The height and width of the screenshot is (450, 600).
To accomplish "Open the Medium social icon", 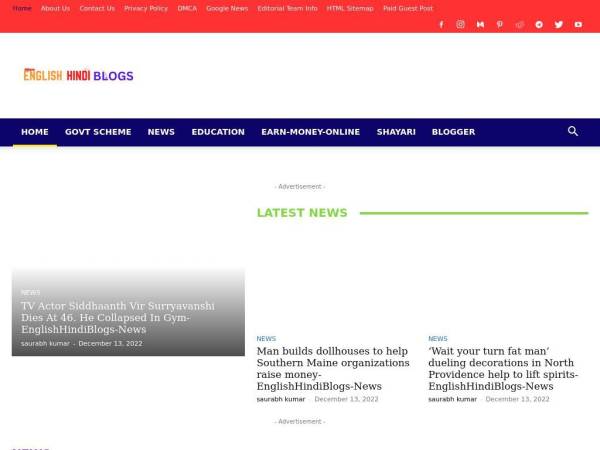I will tap(480, 24).
